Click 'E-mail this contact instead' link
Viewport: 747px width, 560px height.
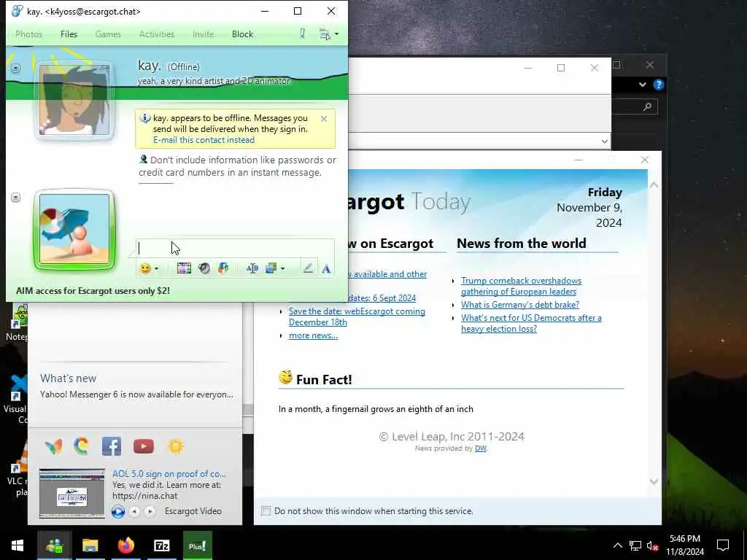point(204,140)
